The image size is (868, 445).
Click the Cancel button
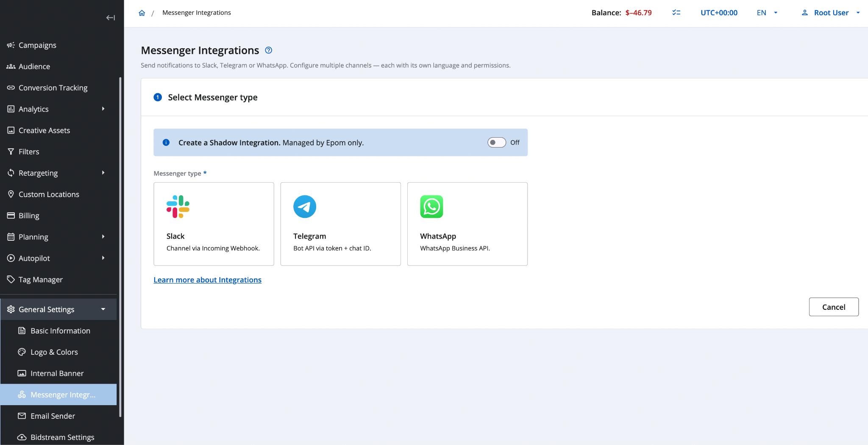click(834, 307)
